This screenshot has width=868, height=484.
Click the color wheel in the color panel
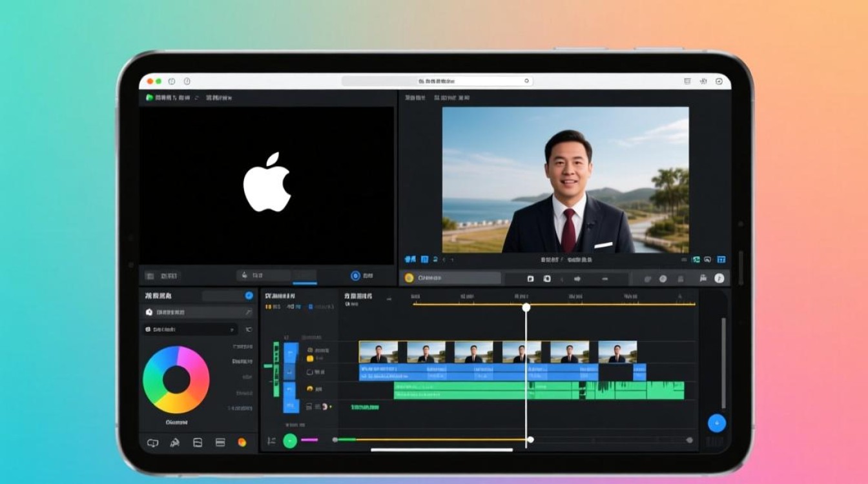pyautogui.click(x=176, y=379)
